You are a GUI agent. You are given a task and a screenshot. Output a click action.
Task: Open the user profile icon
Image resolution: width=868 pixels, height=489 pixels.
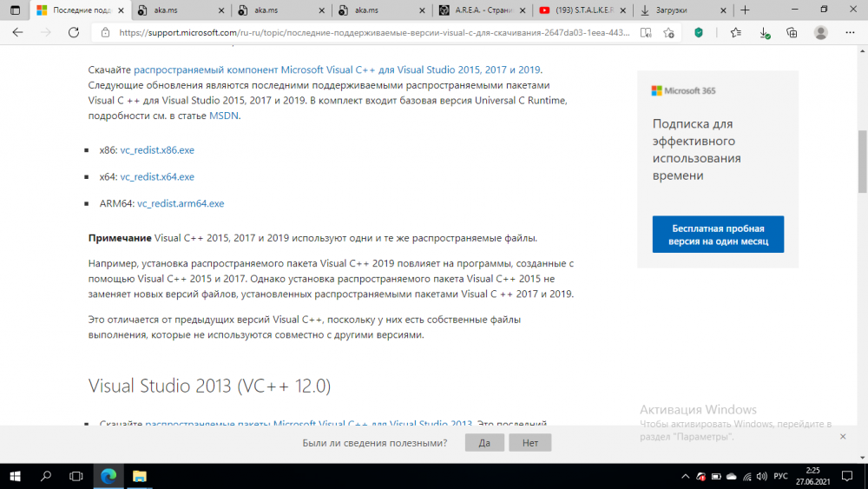(x=820, y=33)
